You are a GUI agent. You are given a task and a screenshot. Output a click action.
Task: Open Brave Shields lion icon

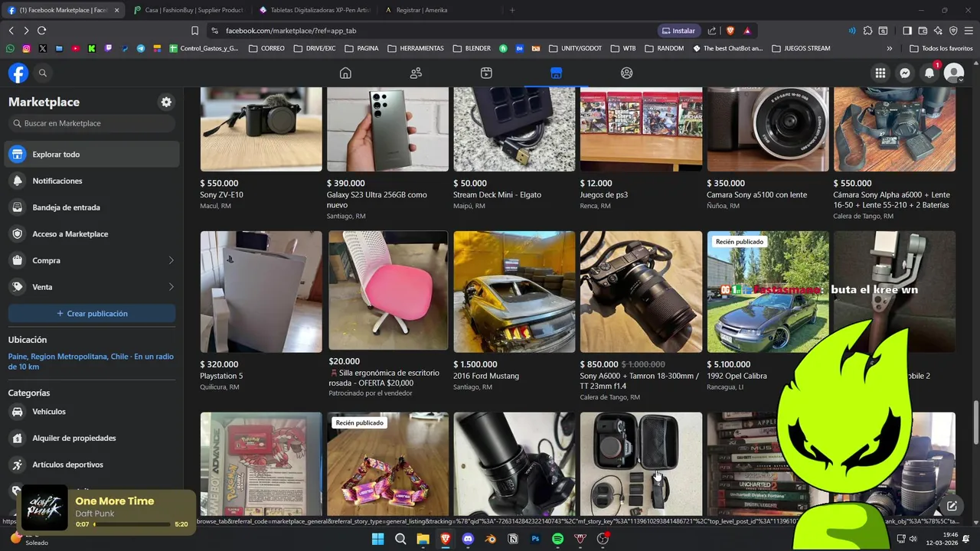(730, 31)
